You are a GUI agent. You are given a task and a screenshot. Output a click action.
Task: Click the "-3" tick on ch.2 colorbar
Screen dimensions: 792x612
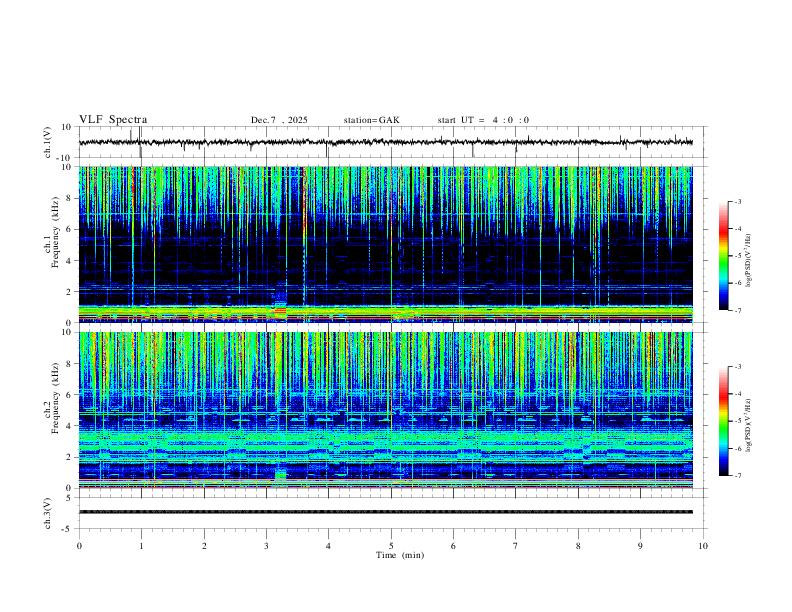(x=737, y=367)
